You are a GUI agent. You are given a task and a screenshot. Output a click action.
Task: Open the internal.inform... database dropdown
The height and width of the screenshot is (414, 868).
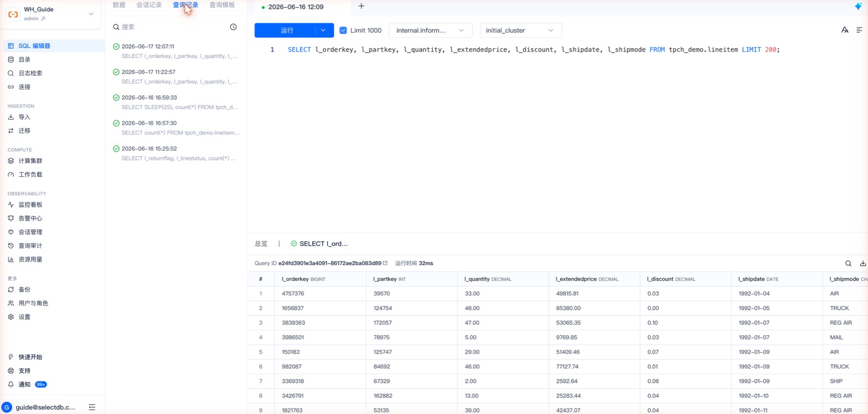pyautogui.click(x=431, y=30)
